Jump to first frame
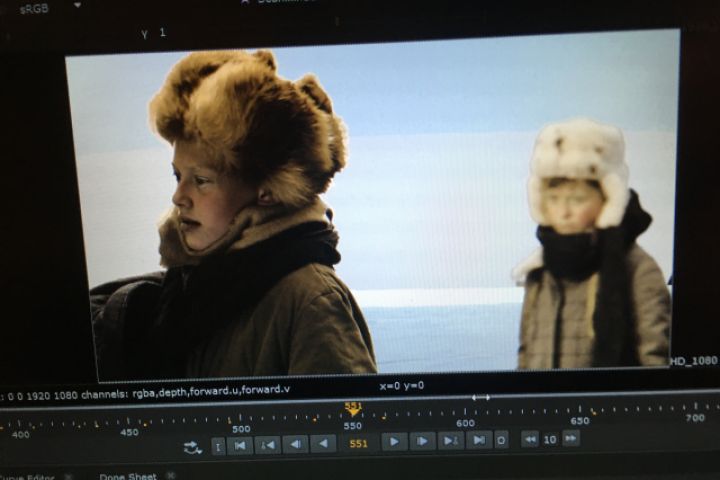 pos(240,446)
